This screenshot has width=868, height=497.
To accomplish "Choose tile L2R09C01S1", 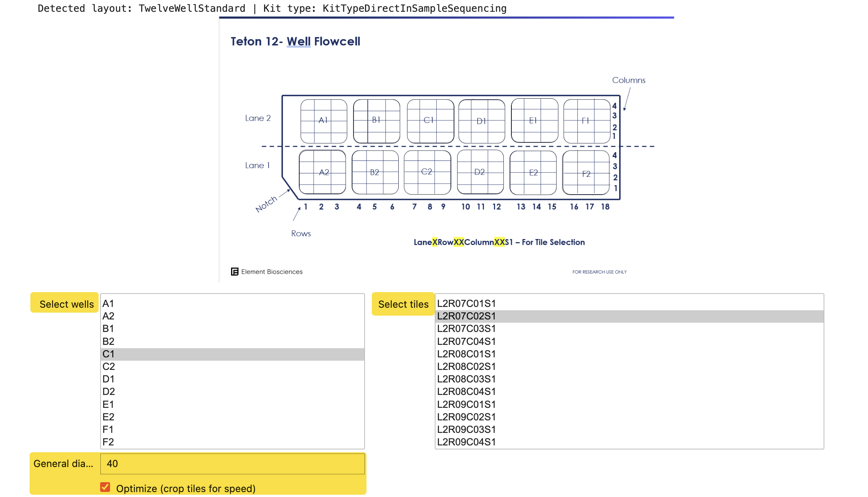I will [629, 404].
